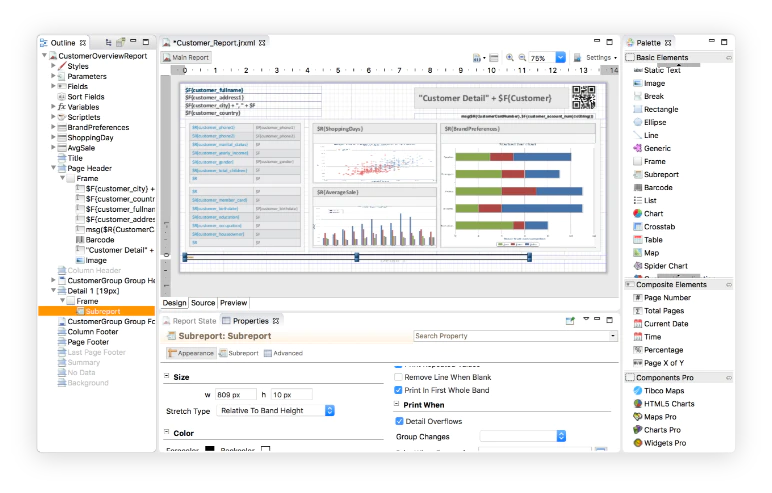
Task: Click the Forecolor black swatch
Action: click(x=210, y=449)
